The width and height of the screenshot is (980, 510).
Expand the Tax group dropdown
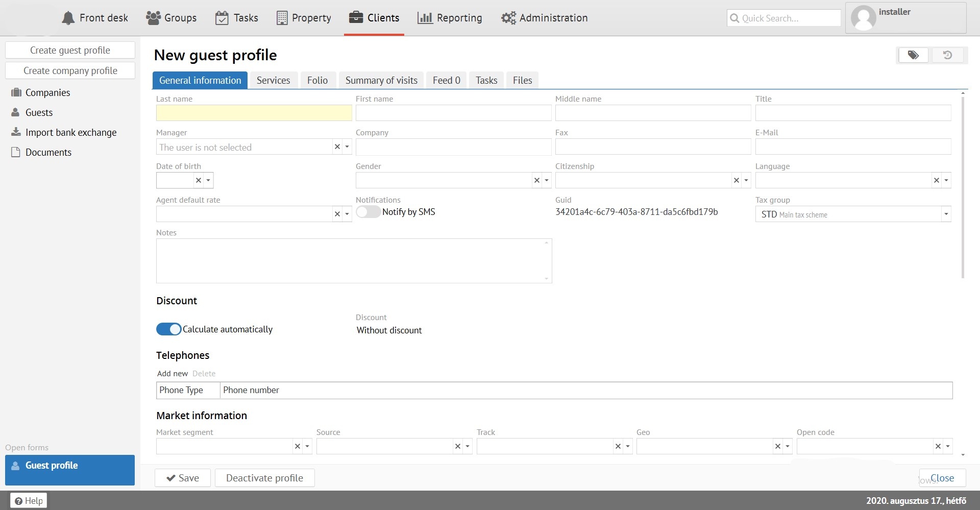946,214
